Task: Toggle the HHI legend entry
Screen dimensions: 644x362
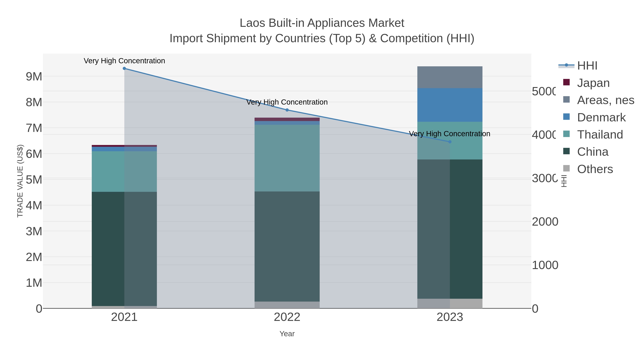Action: tap(578, 66)
